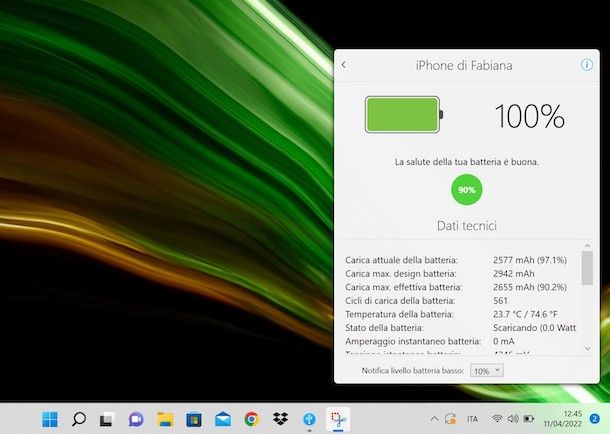Click the 'Scaricando (0.0 Watt' value

coord(535,328)
